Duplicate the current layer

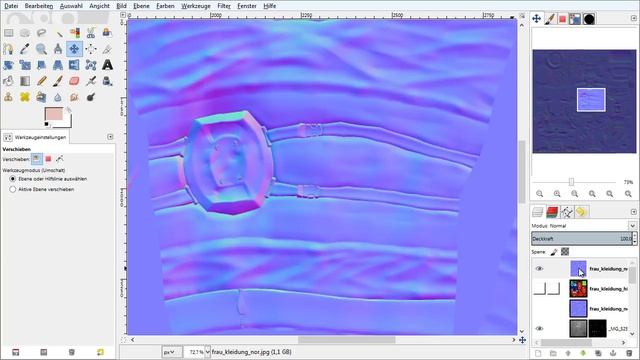coord(598,353)
